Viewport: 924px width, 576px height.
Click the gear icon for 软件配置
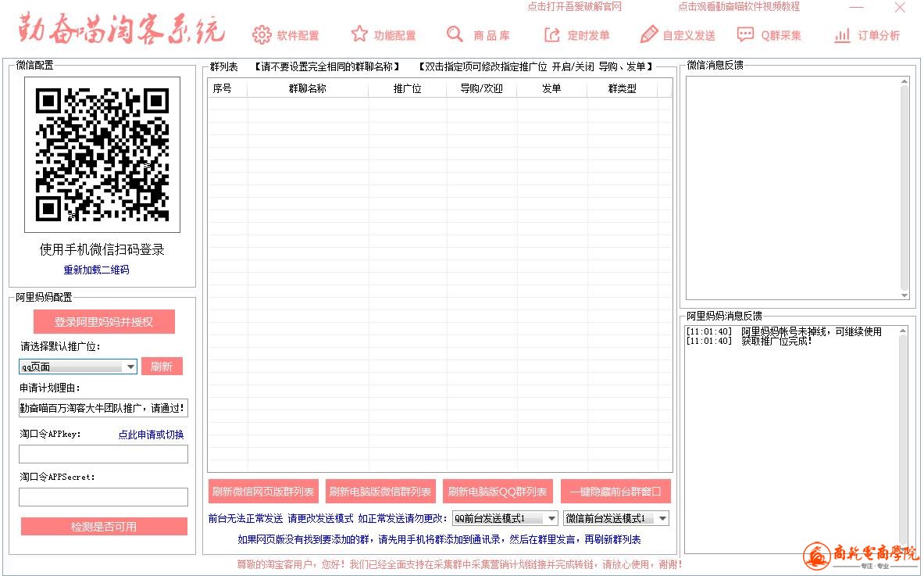(262, 35)
